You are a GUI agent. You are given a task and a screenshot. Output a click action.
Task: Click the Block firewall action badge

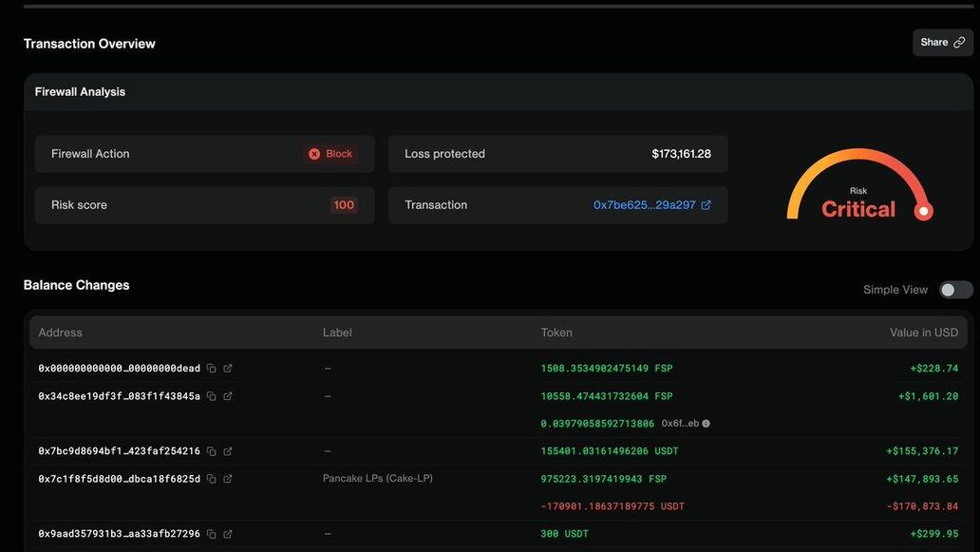click(330, 154)
